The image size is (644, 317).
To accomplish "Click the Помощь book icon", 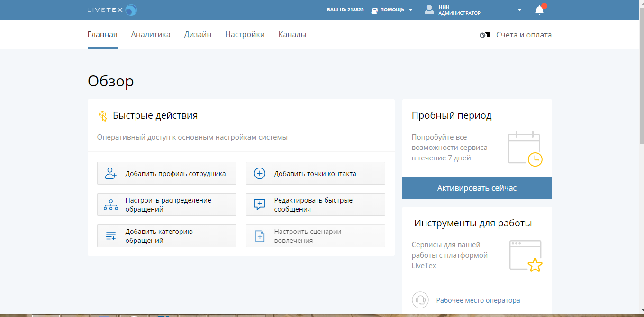I will (x=374, y=9).
